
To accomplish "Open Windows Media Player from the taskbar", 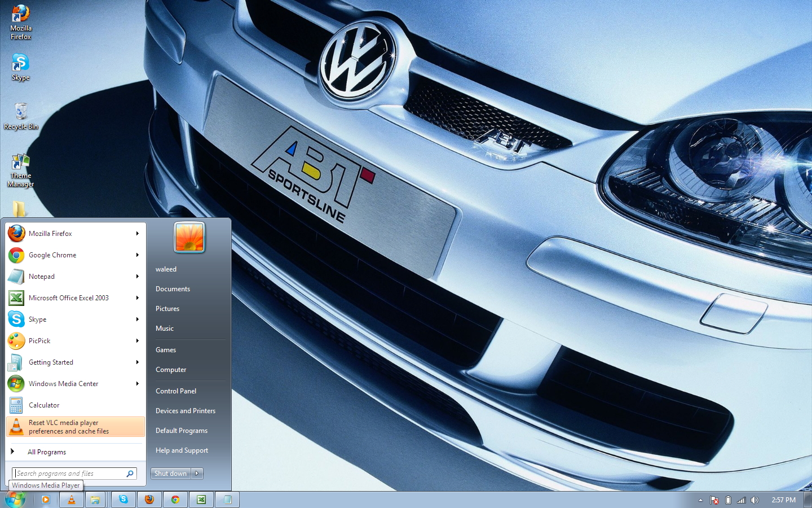I will (x=46, y=499).
